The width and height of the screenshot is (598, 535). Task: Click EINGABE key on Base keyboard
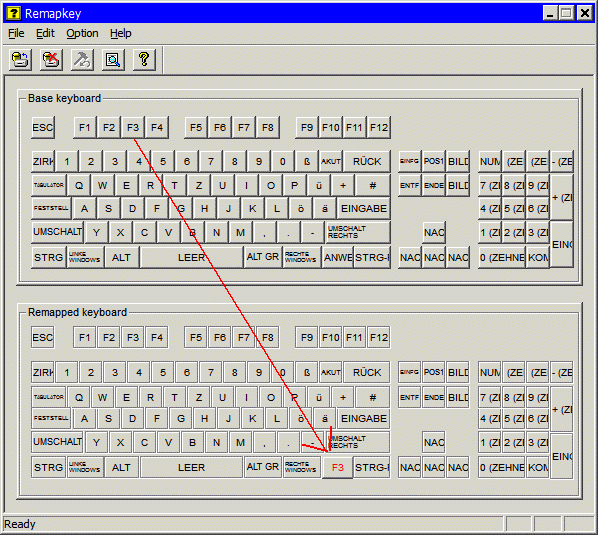[363, 209]
